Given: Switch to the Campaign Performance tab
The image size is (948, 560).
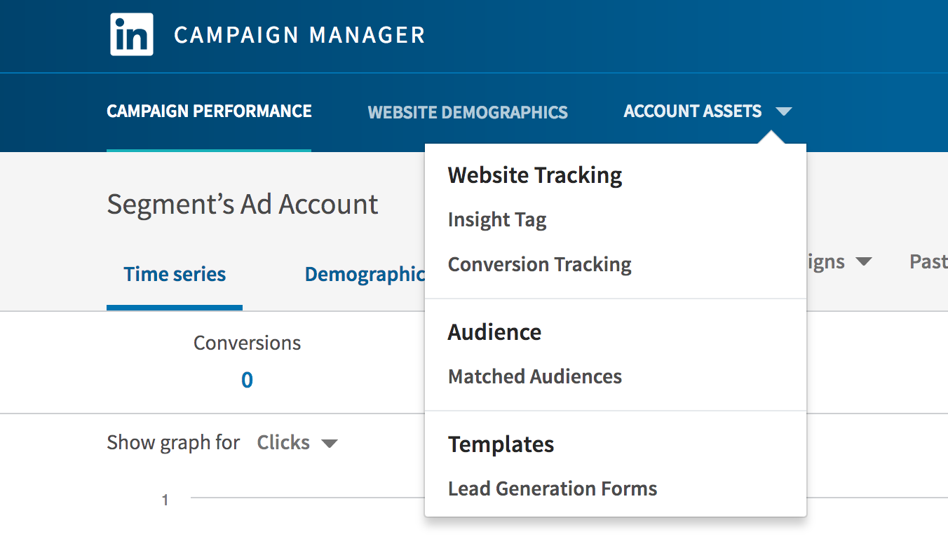Looking at the screenshot, I should pyautogui.click(x=209, y=111).
